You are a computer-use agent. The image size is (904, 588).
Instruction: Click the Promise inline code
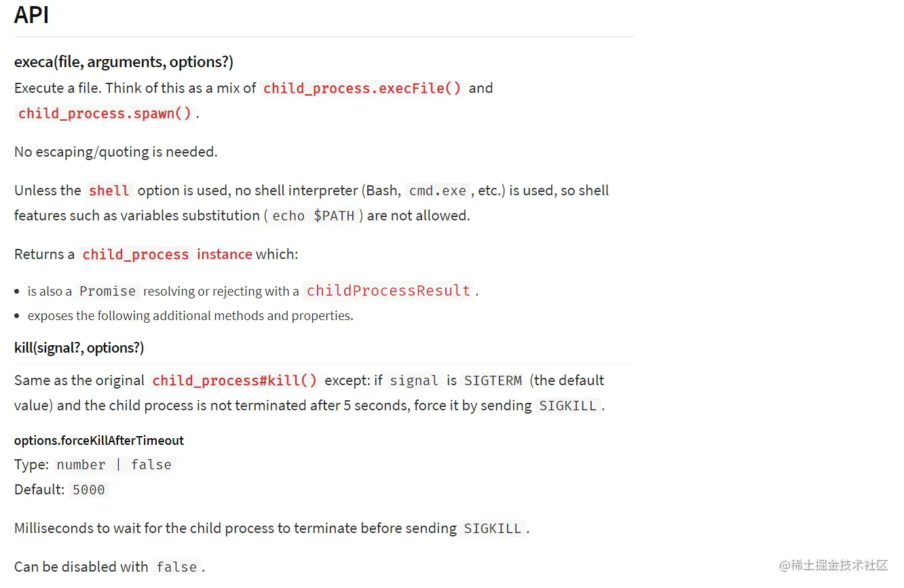point(107,291)
